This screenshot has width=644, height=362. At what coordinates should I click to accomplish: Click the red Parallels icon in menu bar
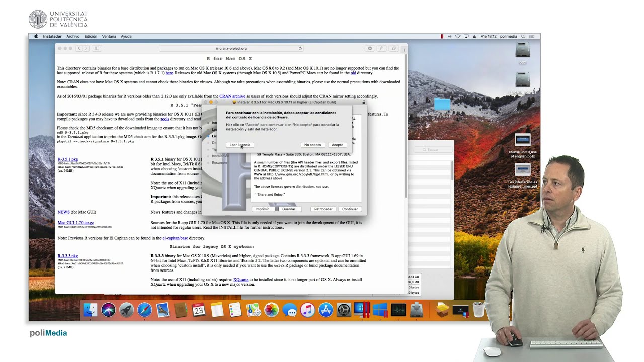(442, 36)
